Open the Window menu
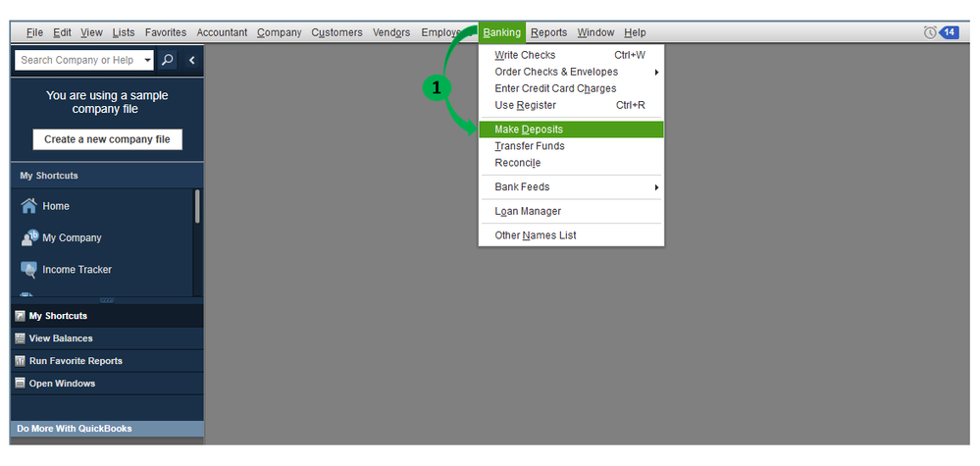Image resolution: width=980 pixels, height=466 pixels. point(595,32)
